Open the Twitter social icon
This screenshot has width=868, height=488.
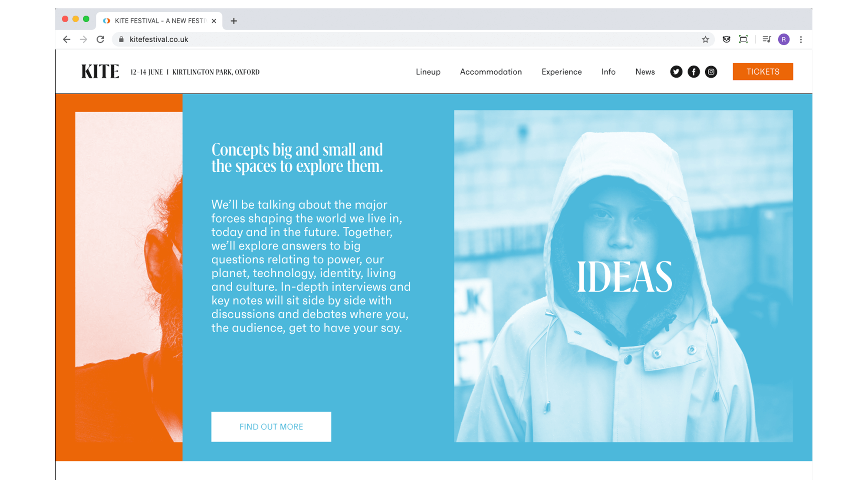point(676,72)
